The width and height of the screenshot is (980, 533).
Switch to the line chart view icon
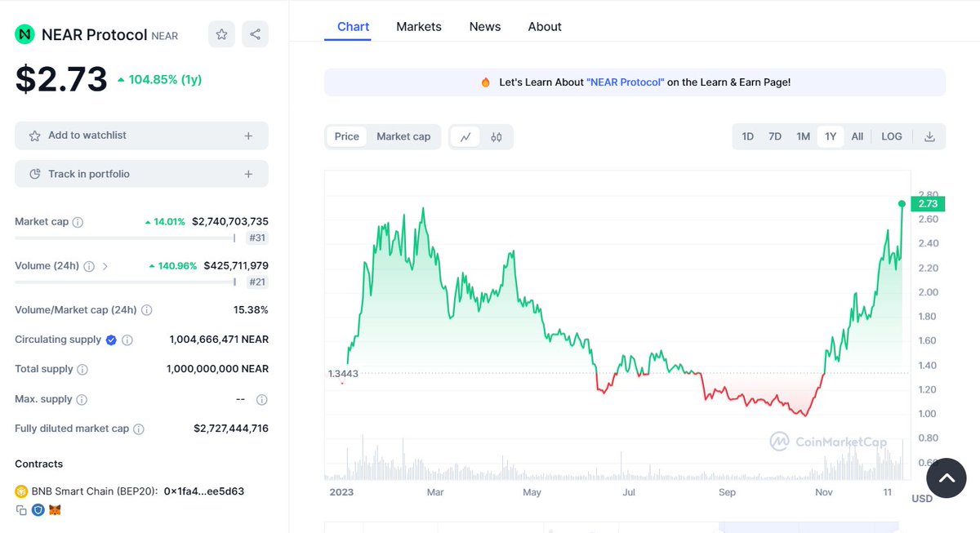click(465, 136)
